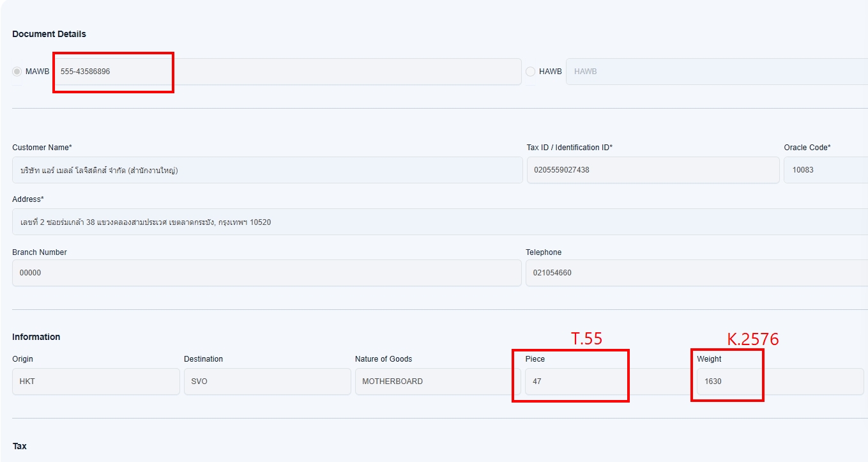Click the Destination field showing SVO
The width and height of the screenshot is (868, 462).
[x=267, y=381]
